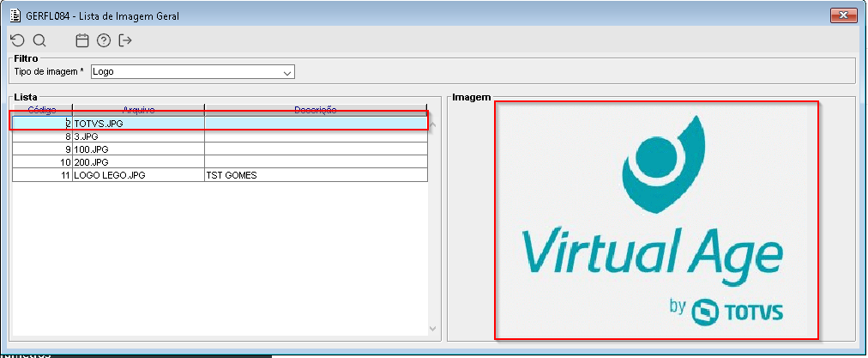
Task: Click the list scrollbar down arrow
Action: click(x=433, y=329)
